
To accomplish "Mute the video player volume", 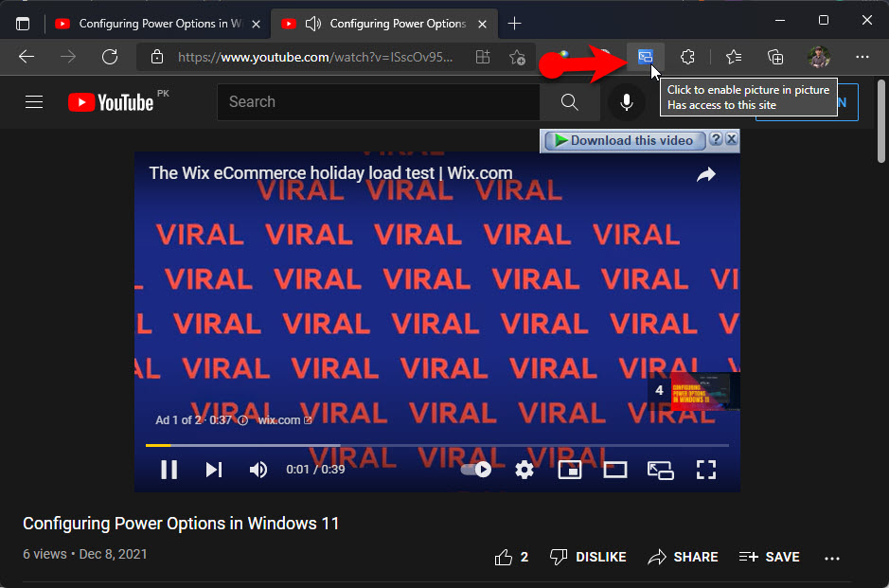I will click(x=258, y=470).
